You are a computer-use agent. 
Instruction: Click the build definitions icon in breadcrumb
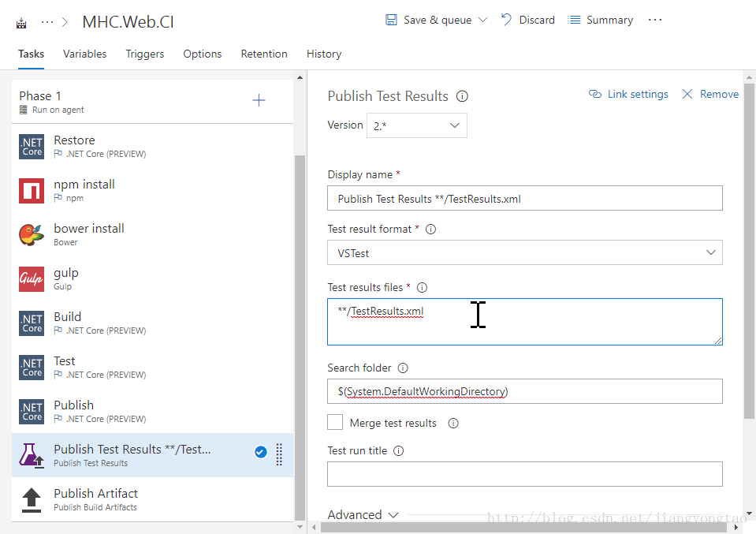pos(21,23)
